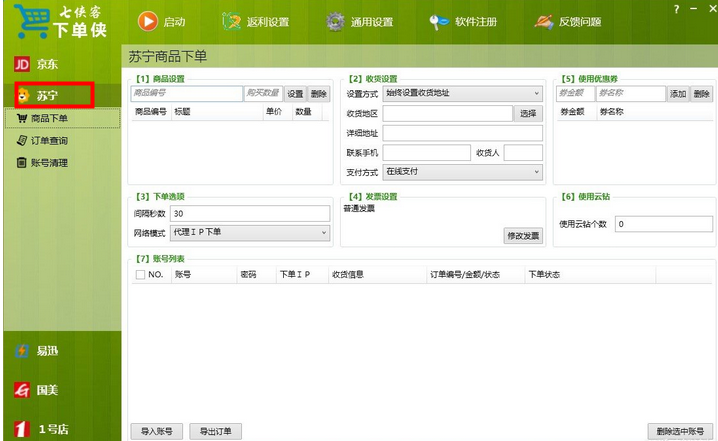Focus the 商品编号 input field
The image size is (718, 441).
pyautogui.click(x=186, y=93)
